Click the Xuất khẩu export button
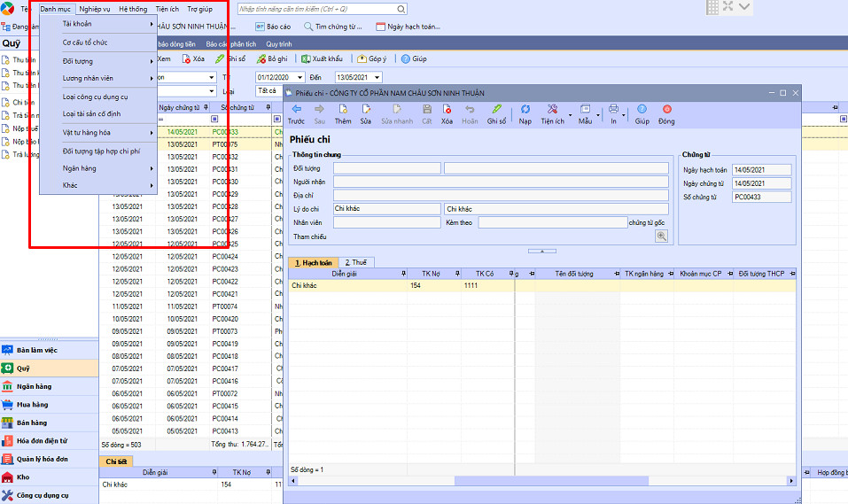Screen dimensions: 848x504 pos(322,58)
